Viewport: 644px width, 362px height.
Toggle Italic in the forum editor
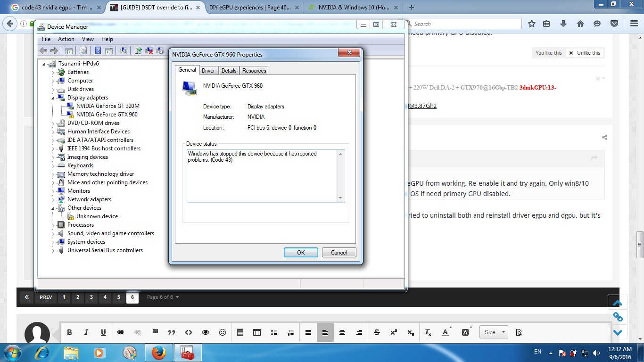coord(86,332)
